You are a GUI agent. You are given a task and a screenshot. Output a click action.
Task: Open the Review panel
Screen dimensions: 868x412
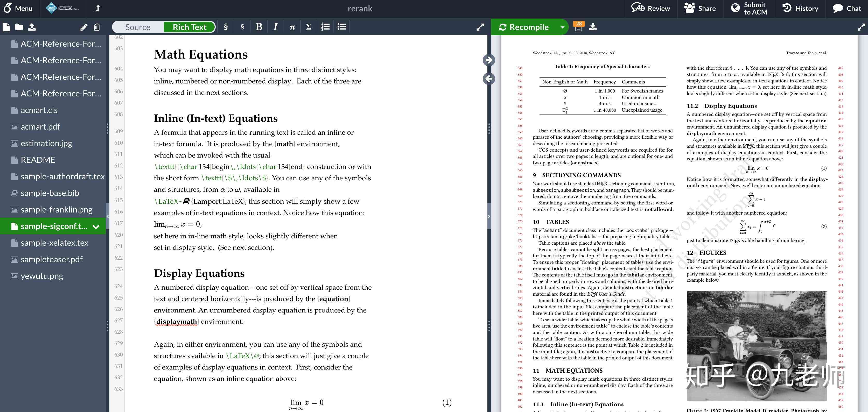tap(651, 9)
